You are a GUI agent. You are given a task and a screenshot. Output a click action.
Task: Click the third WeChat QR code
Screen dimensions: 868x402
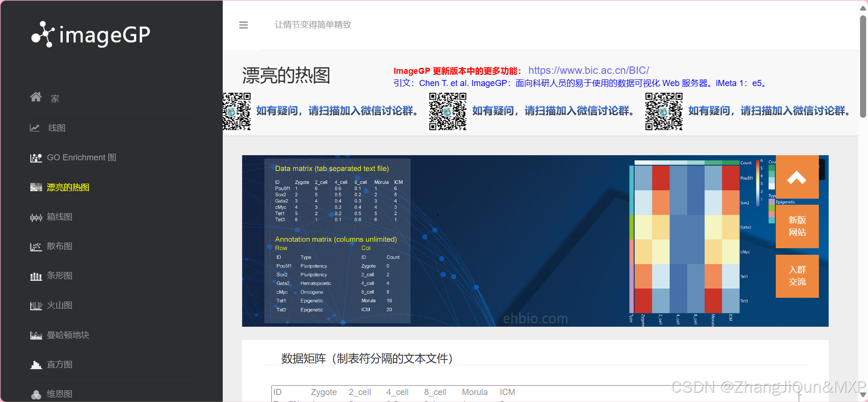tap(664, 111)
